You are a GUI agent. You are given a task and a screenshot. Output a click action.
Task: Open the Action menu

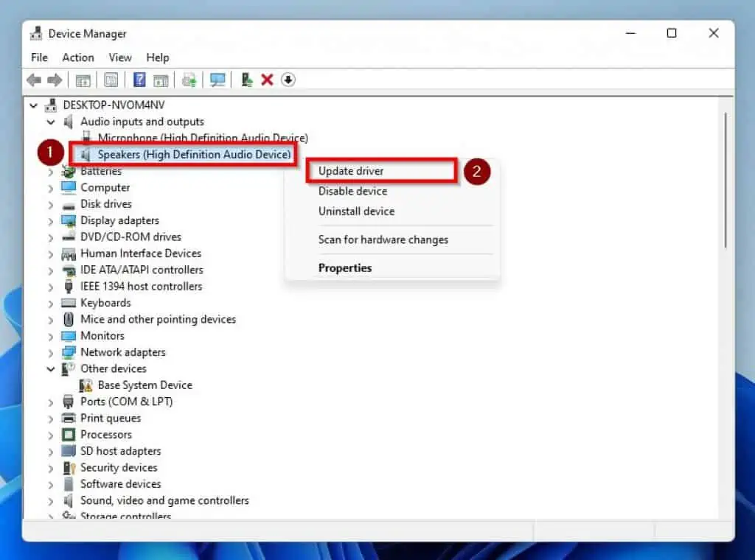pos(77,57)
